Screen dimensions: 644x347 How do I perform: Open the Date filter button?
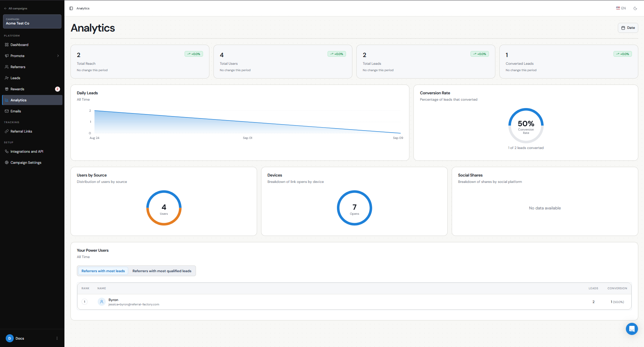tap(628, 28)
